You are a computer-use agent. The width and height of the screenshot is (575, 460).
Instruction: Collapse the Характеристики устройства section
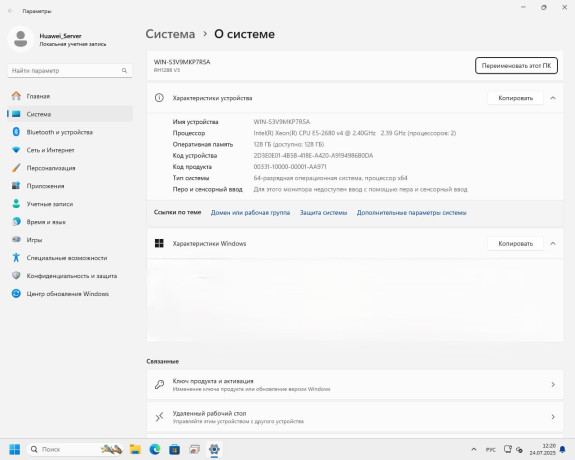[x=553, y=98]
